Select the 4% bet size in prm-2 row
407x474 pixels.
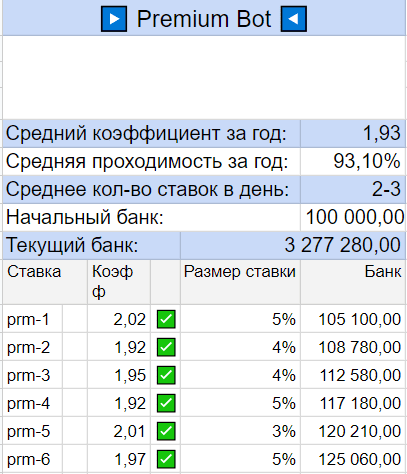coord(240,347)
